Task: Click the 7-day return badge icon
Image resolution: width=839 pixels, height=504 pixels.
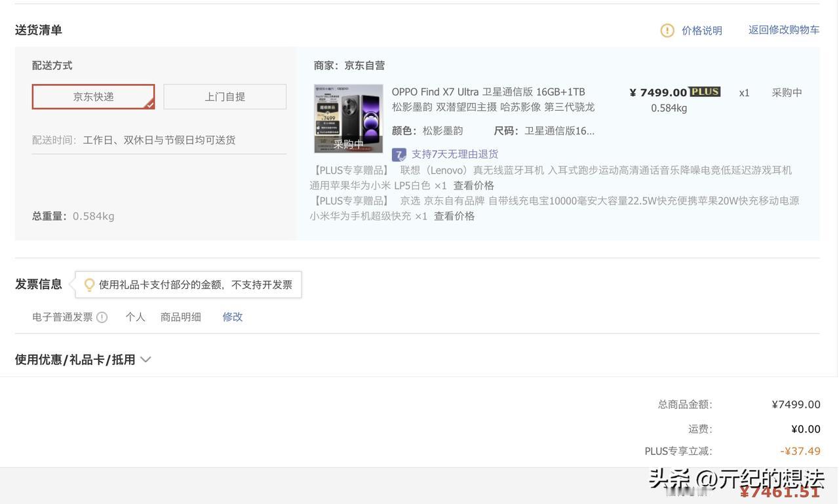Action: [399, 155]
